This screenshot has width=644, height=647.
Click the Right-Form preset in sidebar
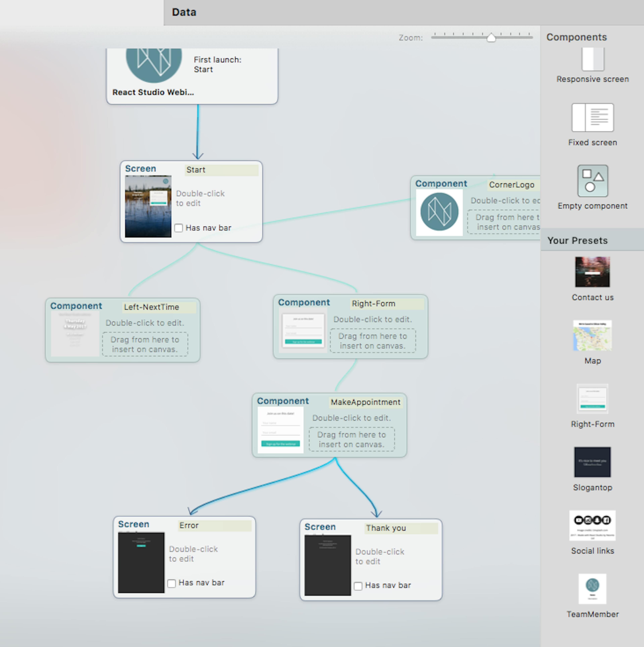(x=593, y=399)
